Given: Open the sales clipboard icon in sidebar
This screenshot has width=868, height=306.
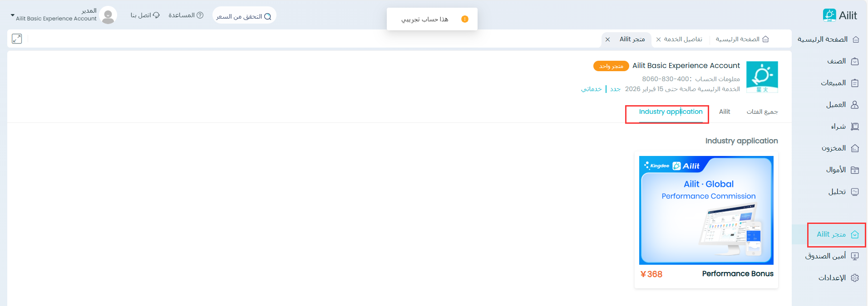Looking at the screenshot, I should pyautogui.click(x=855, y=83).
